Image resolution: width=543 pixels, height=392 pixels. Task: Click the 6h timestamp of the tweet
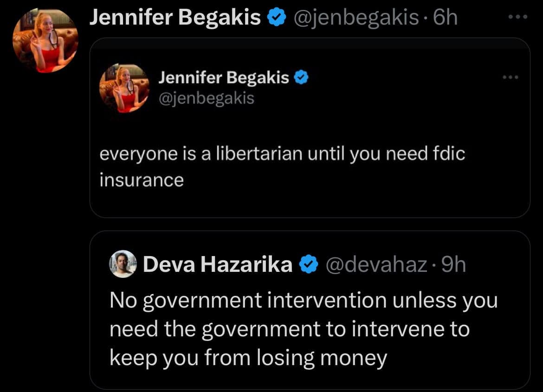click(x=445, y=18)
